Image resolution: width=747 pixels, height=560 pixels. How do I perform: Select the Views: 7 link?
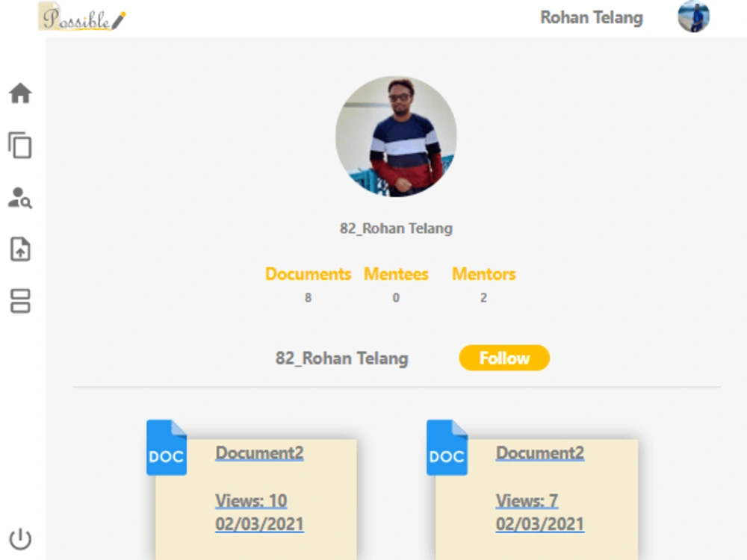click(x=527, y=501)
